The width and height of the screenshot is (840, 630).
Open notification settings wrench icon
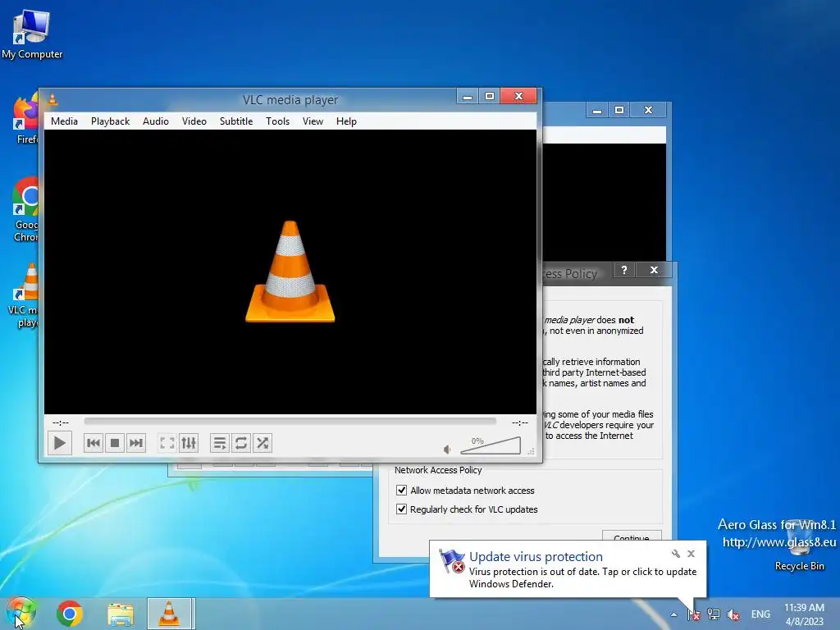coord(676,554)
